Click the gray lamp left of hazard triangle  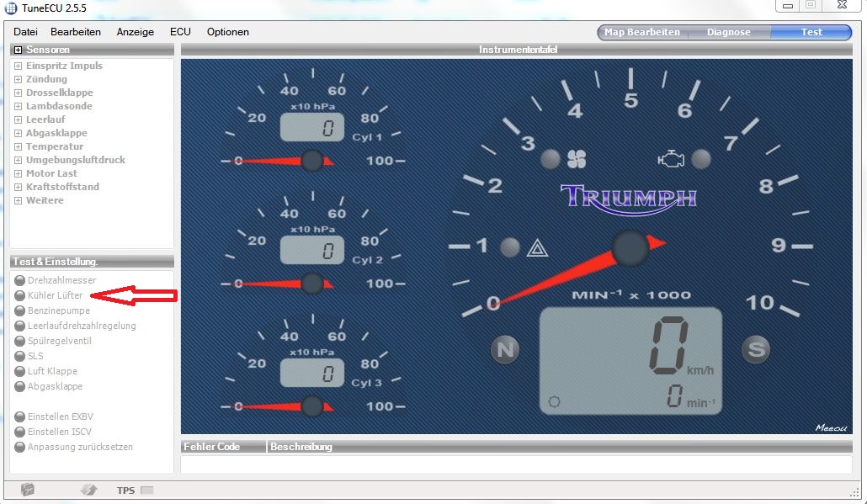pos(510,247)
